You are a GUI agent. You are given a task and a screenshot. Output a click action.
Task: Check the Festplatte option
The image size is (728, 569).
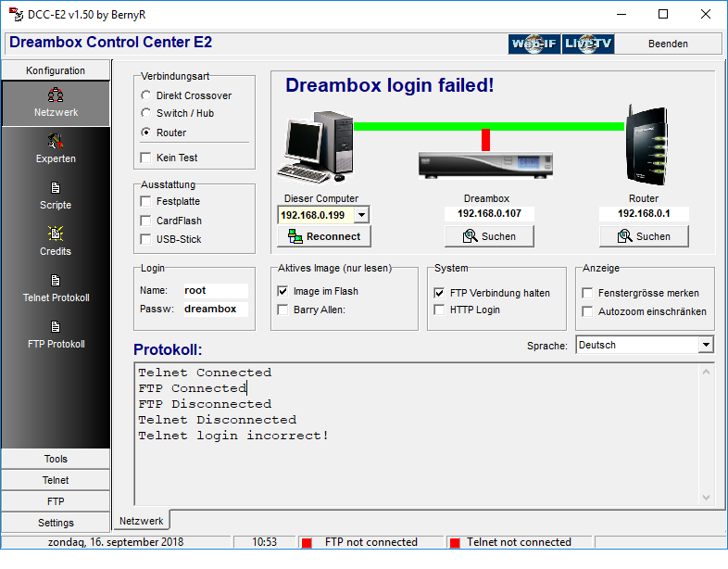point(145,201)
